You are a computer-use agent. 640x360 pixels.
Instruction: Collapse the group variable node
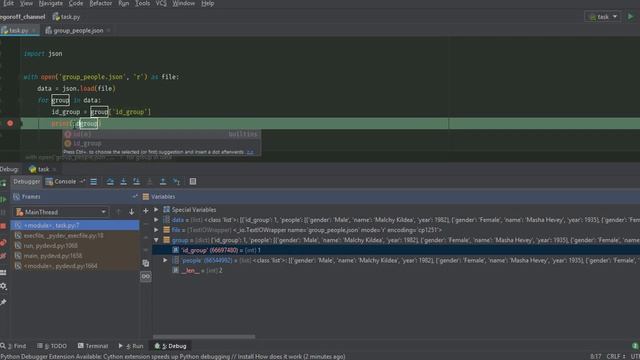pyautogui.click(x=156, y=240)
